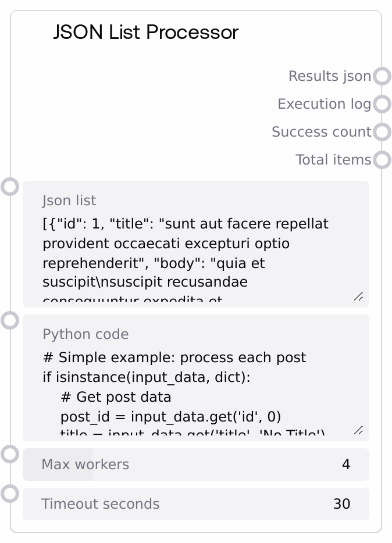This screenshot has height=543, width=392.
Task: Click the Max workers slider
Action: tap(195, 465)
